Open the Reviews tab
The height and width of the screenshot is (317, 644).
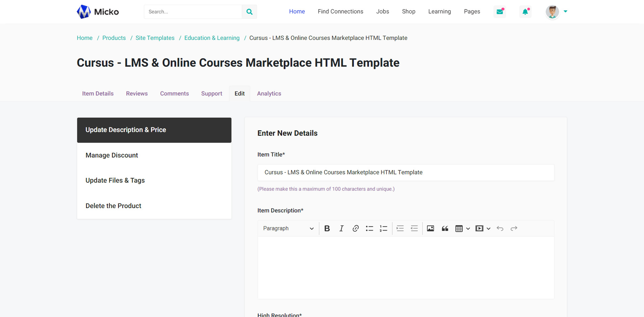pyautogui.click(x=137, y=94)
